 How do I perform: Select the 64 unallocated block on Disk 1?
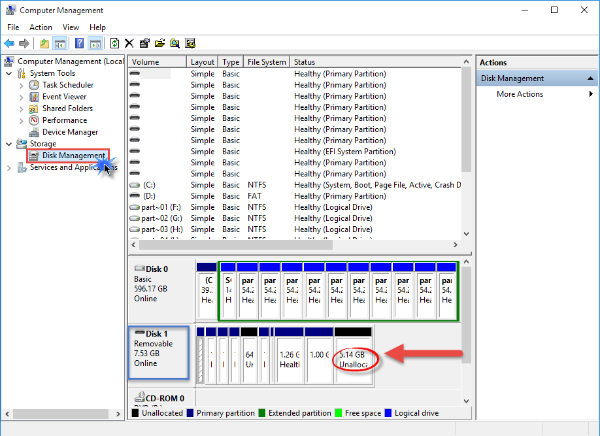(249, 356)
